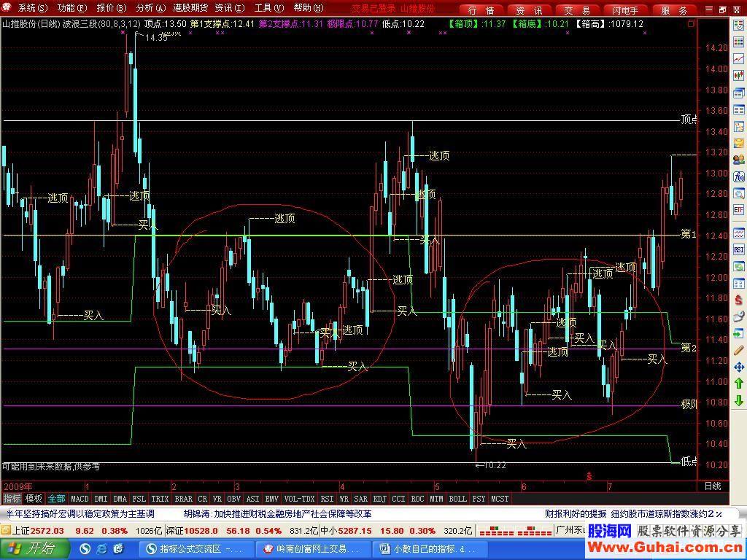Screen dimensions: 747x560
Task: Click the red dollar sign sidebar icon
Action: coord(738,300)
